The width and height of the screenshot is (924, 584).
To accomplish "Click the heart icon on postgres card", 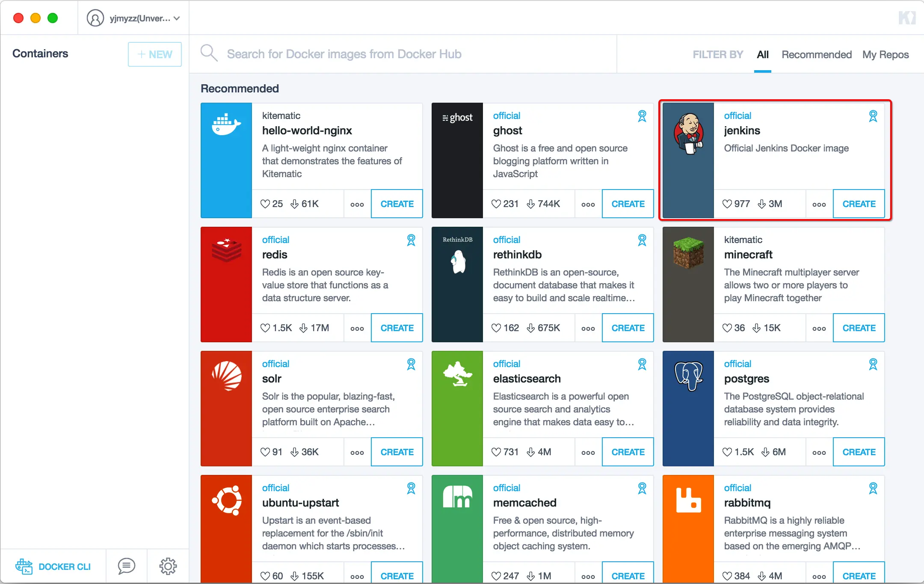I will click(727, 452).
